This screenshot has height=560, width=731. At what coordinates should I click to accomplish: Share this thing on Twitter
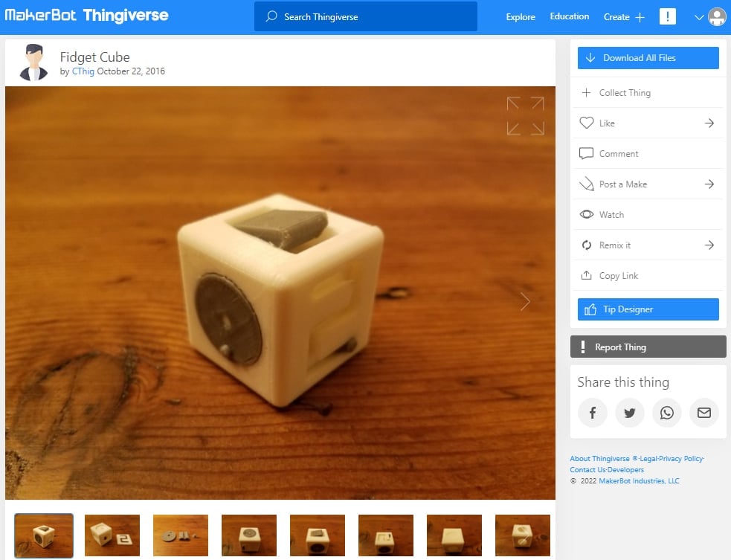(x=629, y=413)
